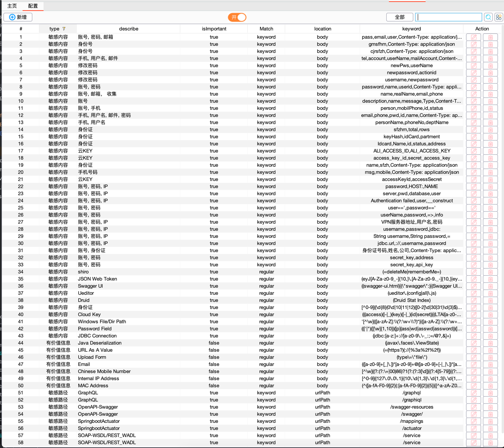
Task: Sort by the keyword column header
Action: [411, 29]
